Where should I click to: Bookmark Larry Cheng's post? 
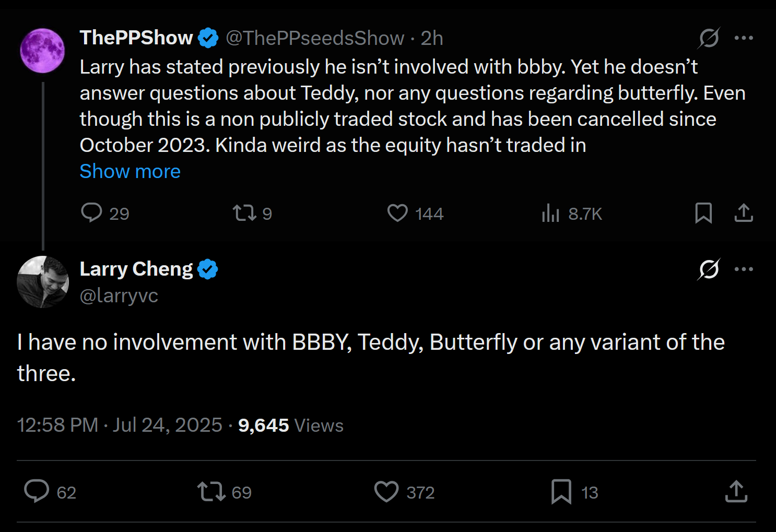point(561,491)
